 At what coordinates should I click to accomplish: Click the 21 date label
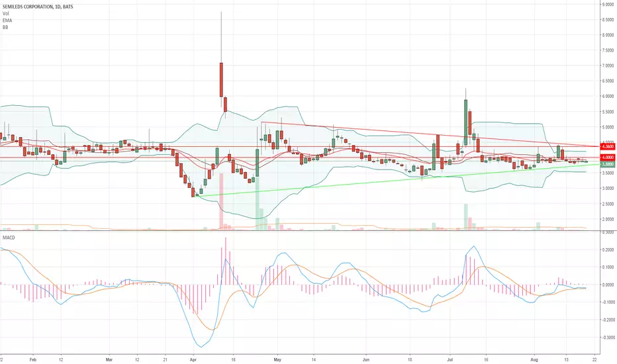[166, 359]
